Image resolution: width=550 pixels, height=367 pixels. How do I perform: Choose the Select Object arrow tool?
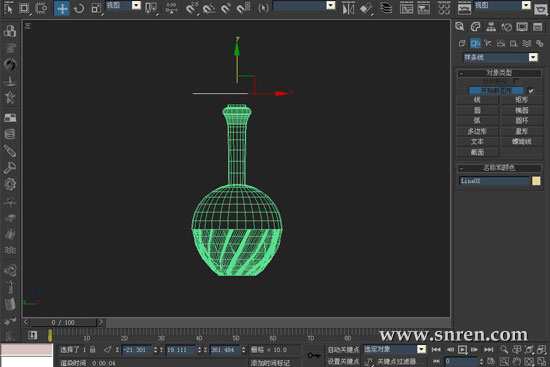click(8, 8)
